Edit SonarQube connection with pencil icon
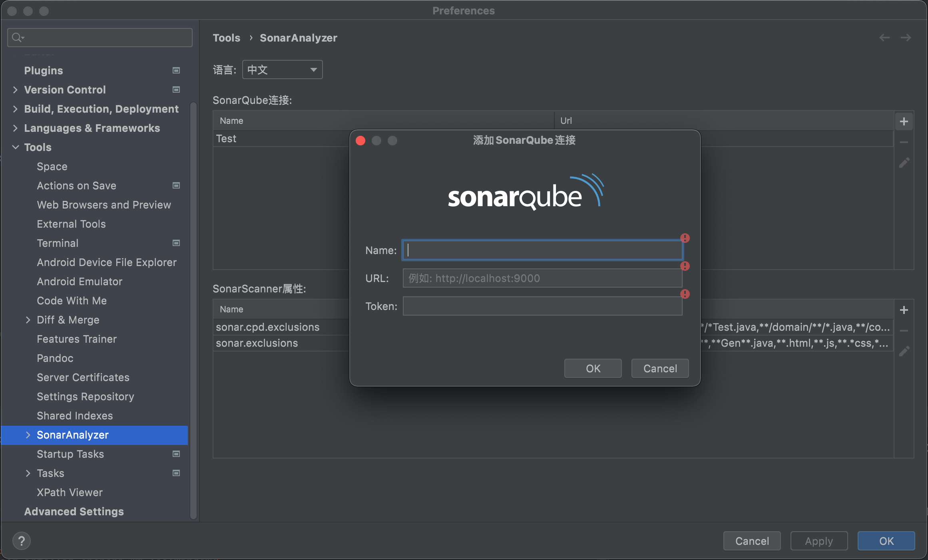The width and height of the screenshot is (928, 560). point(904,163)
